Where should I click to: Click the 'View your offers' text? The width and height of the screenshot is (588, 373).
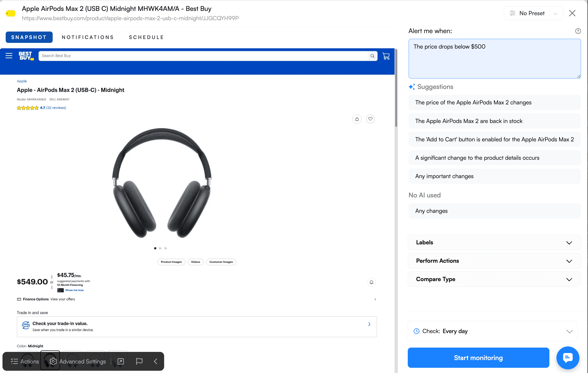tap(62, 299)
